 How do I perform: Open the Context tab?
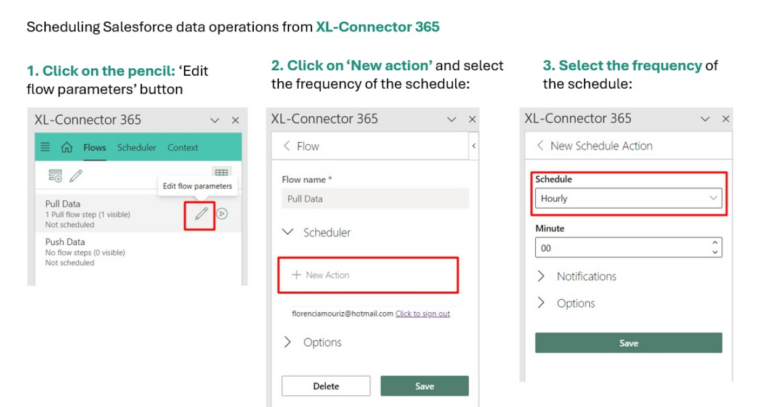pyautogui.click(x=182, y=148)
